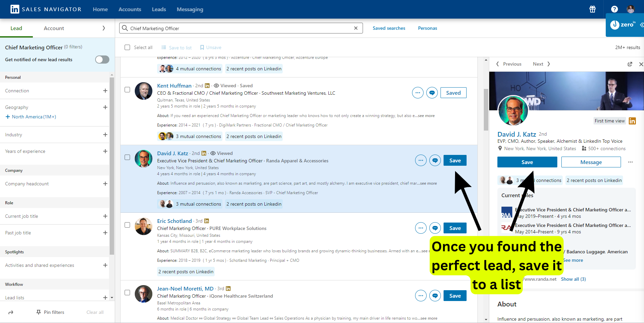Open the Home menu
The height and width of the screenshot is (323, 644).
tap(100, 9)
